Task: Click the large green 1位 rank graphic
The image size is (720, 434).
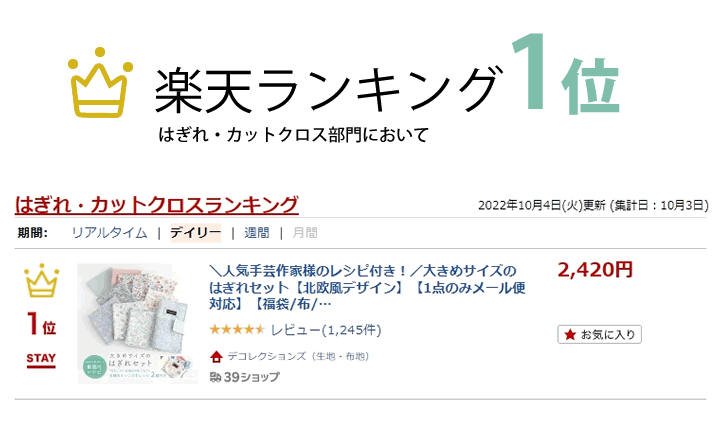Action: pyautogui.click(x=563, y=78)
